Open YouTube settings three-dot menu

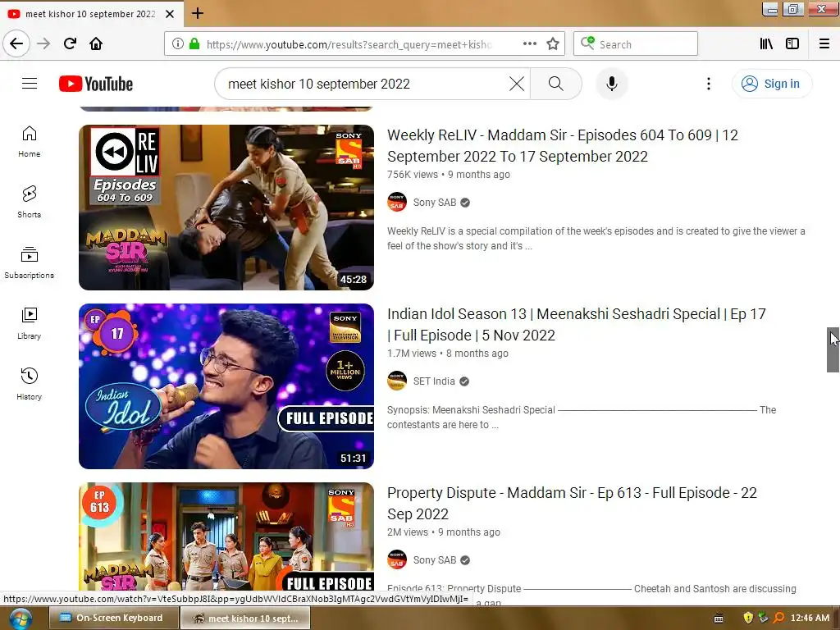point(708,84)
